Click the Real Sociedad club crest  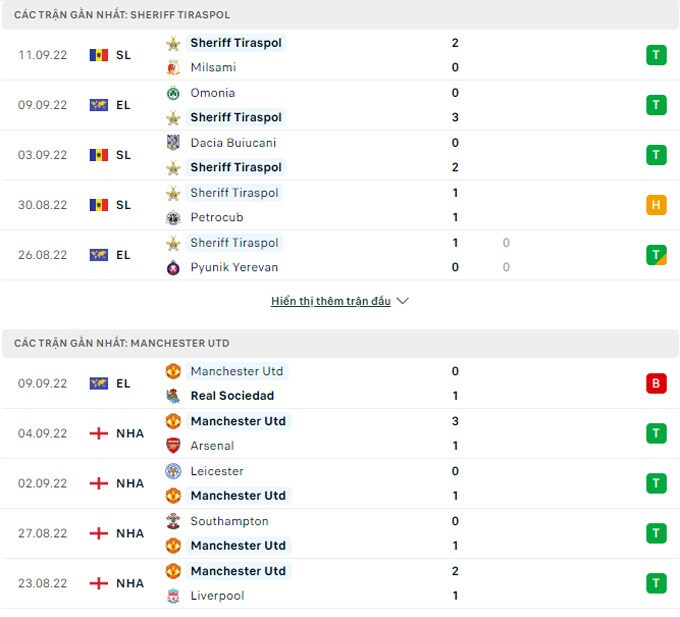click(173, 396)
